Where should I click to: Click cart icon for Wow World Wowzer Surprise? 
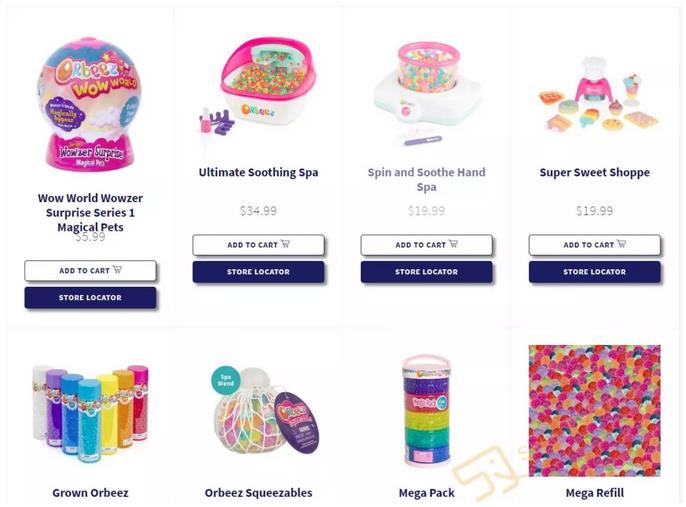(117, 269)
